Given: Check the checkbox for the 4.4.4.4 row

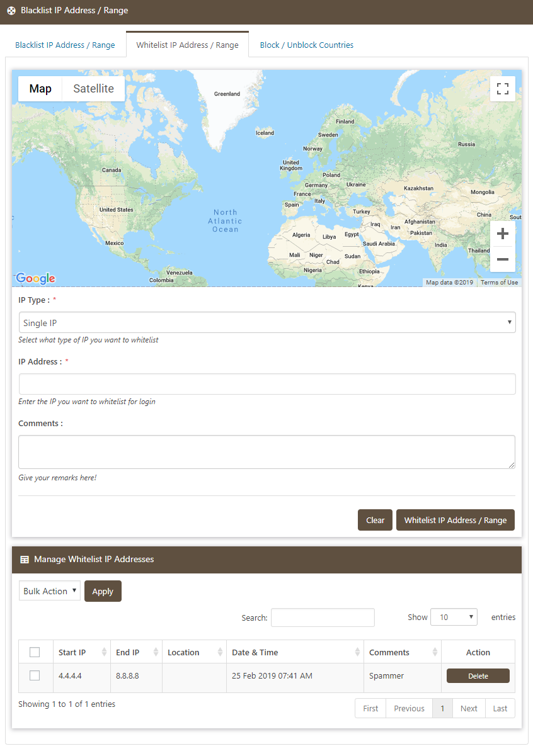Looking at the screenshot, I should (x=35, y=675).
